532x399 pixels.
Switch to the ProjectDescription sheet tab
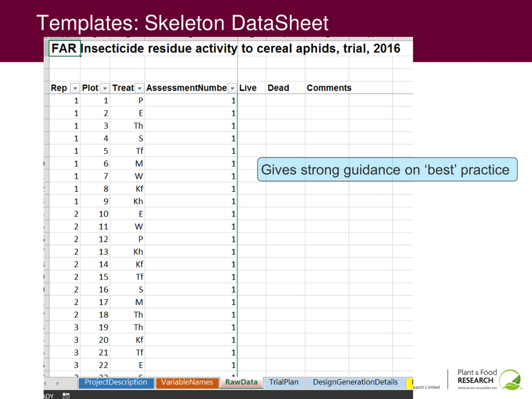click(x=116, y=382)
